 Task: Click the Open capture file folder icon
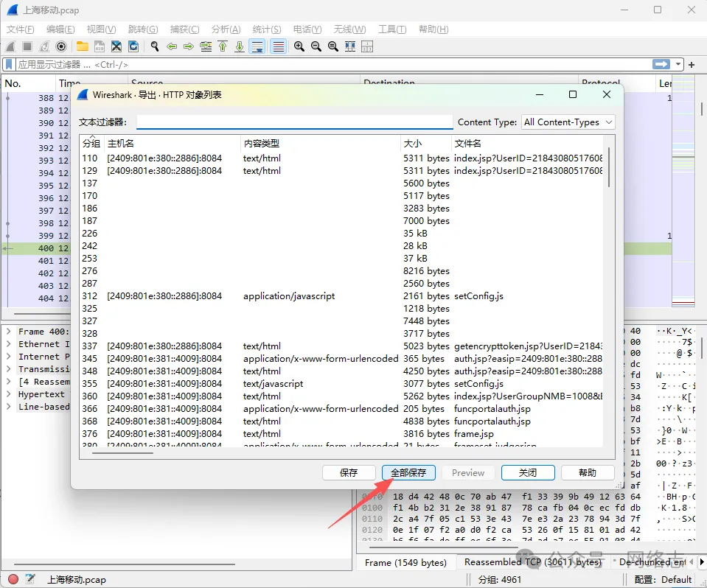(x=82, y=46)
